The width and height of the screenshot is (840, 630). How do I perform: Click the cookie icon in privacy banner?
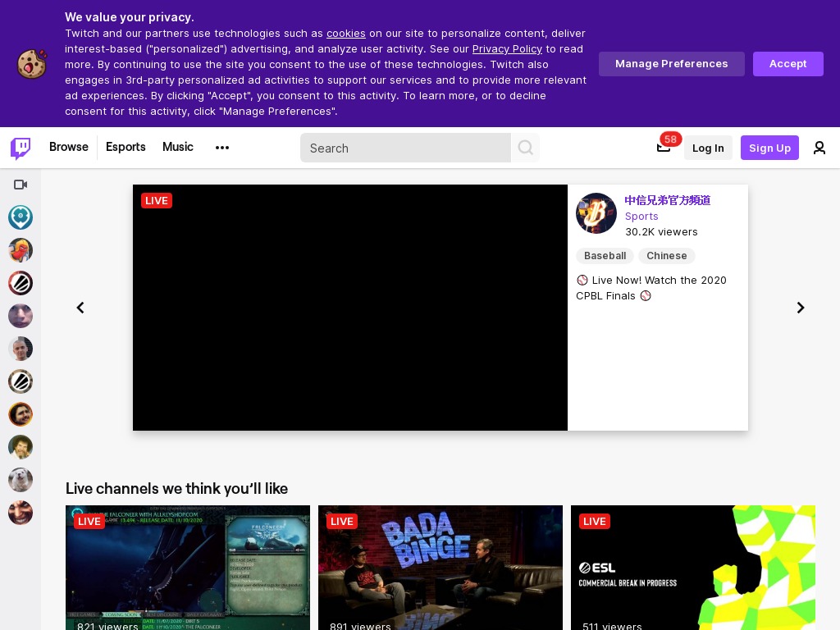pyautogui.click(x=32, y=64)
